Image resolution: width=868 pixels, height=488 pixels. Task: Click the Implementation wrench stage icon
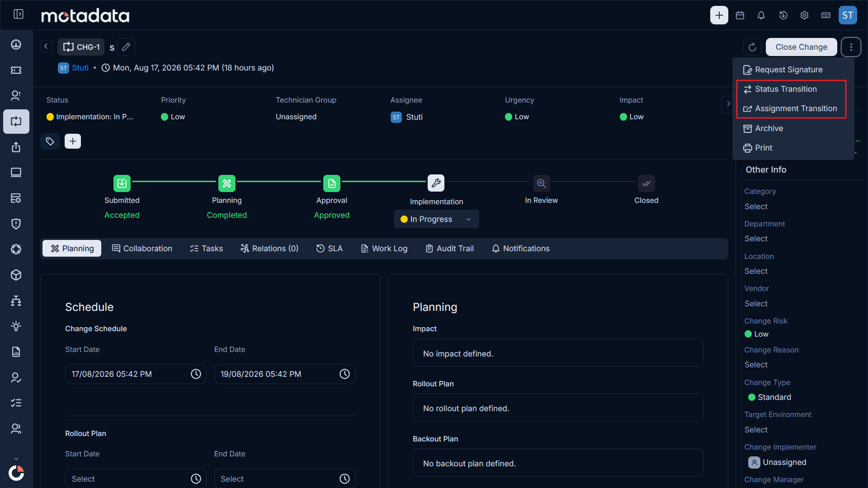coord(436,183)
